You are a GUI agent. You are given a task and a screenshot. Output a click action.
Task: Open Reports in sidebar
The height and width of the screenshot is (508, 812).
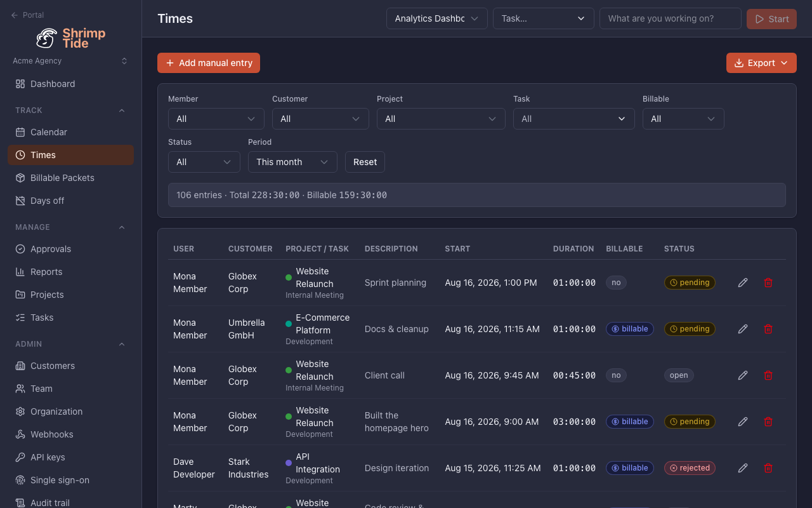pos(70,272)
